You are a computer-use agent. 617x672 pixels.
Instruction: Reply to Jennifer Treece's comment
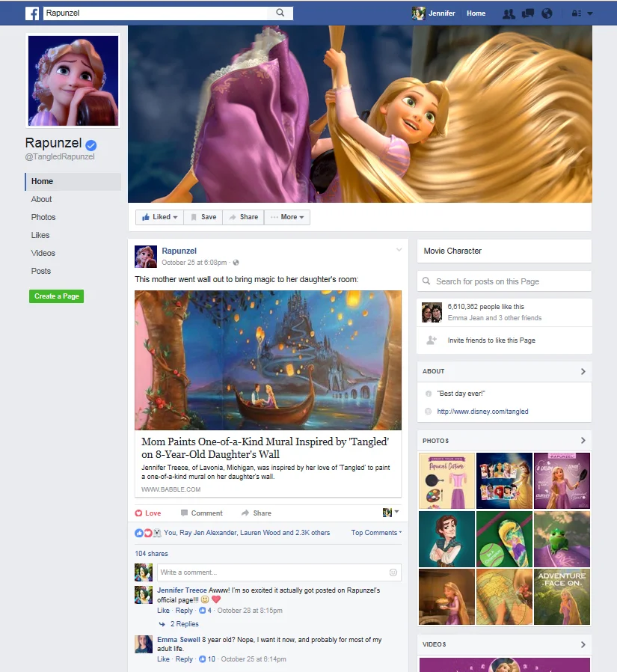coord(184,611)
